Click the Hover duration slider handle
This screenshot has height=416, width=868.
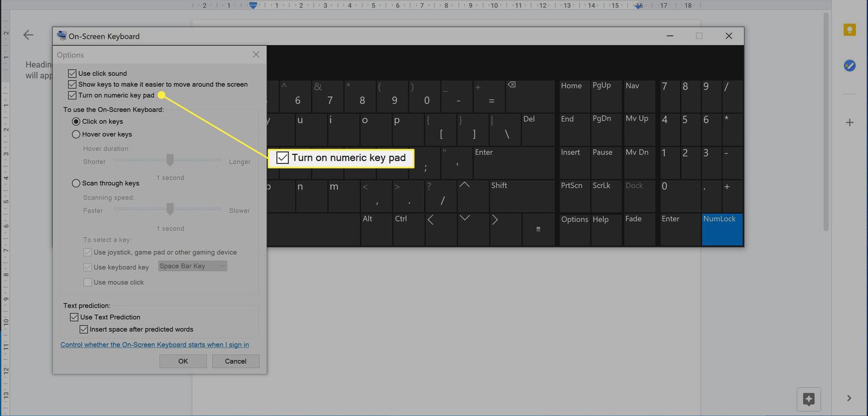(x=170, y=160)
